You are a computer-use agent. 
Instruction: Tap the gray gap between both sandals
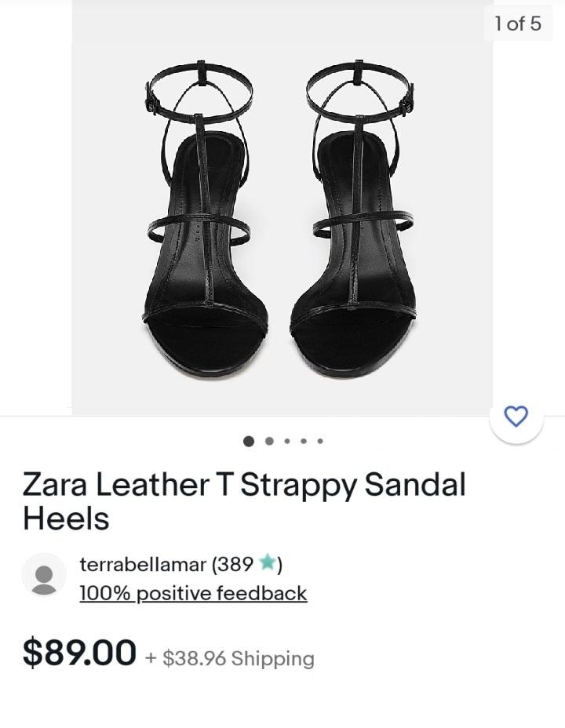(x=279, y=218)
